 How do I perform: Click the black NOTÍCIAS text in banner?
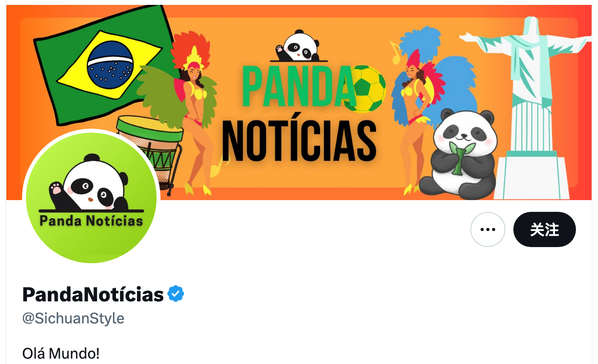(299, 140)
